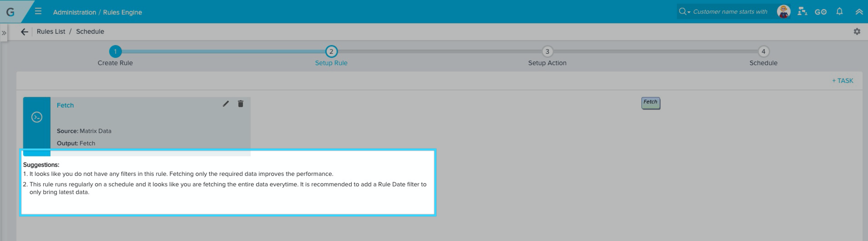This screenshot has width=868, height=241.
Task: Select the Fetch node in the diagram
Action: (651, 103)
